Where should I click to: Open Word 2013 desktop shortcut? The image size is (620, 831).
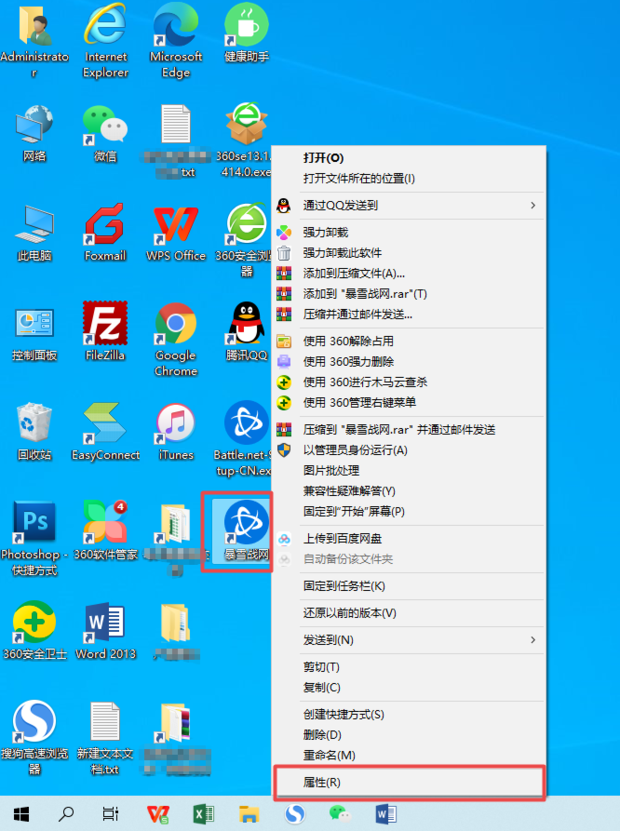105,622
